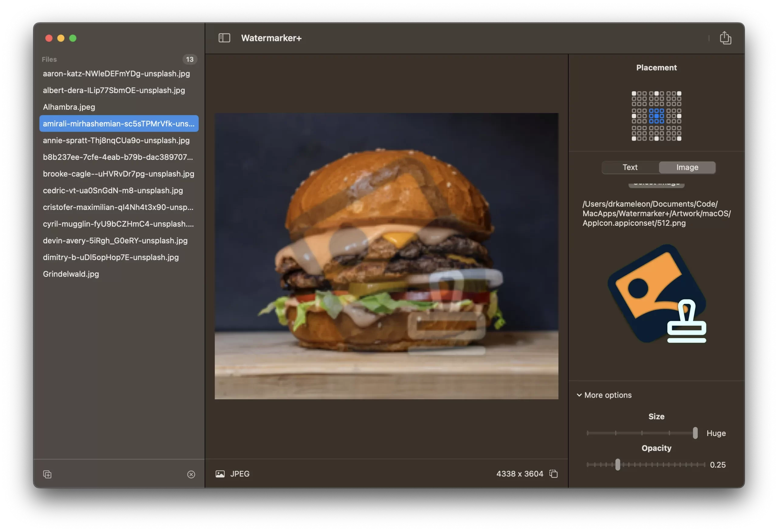Click the Opacity slider handle
The height and width of the screenshot is (532, 778).
(x=617, y=465)
